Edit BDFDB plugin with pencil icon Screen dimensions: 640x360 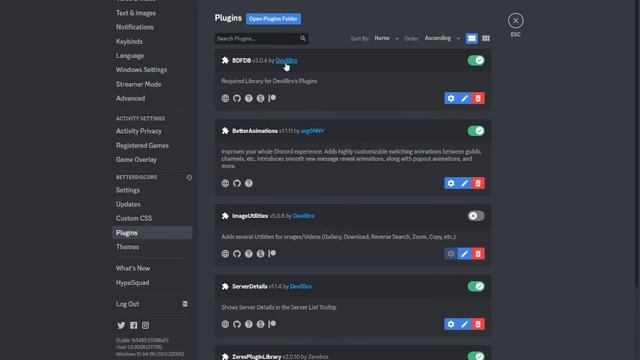(x=464, y=98)
